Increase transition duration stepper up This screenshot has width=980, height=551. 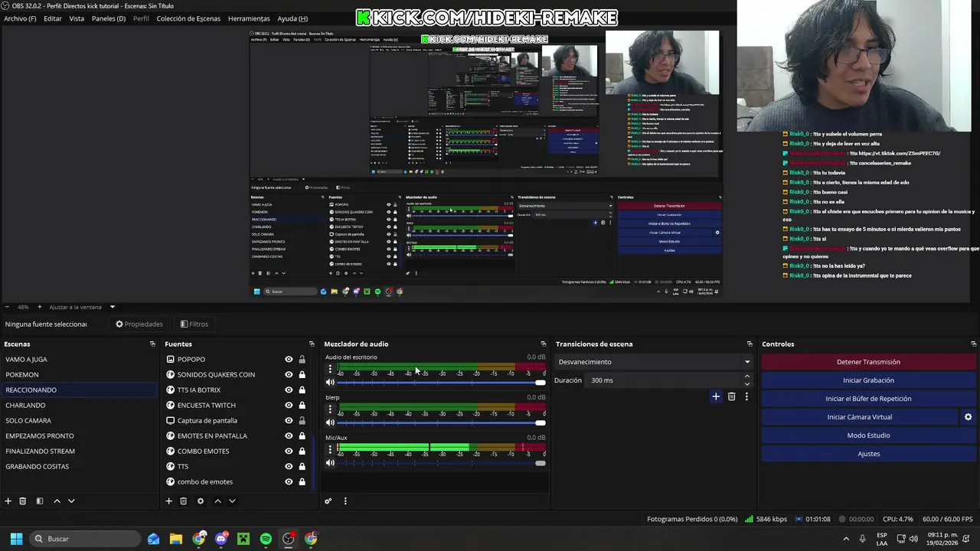[x=747, y=377]
